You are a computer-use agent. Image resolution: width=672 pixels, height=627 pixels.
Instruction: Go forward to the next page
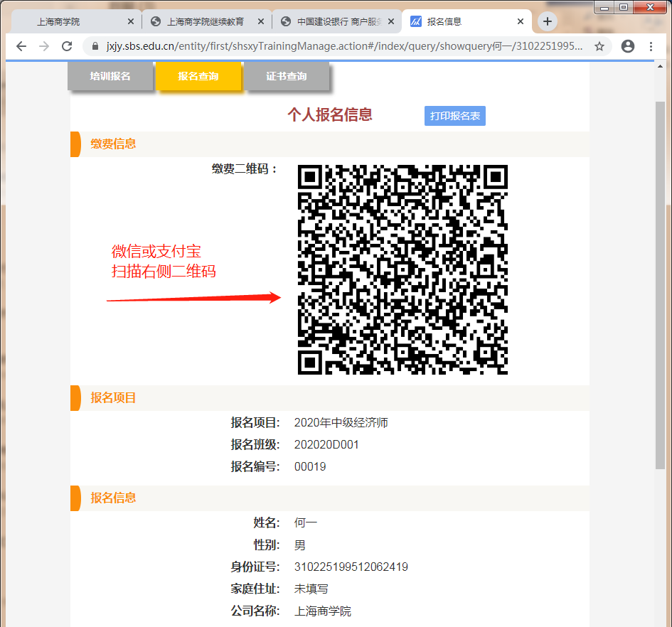pos(44,46)
